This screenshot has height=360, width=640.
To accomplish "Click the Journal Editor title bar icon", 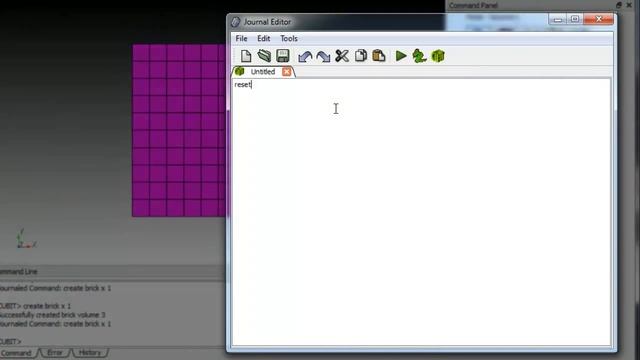I will (236, 22).
